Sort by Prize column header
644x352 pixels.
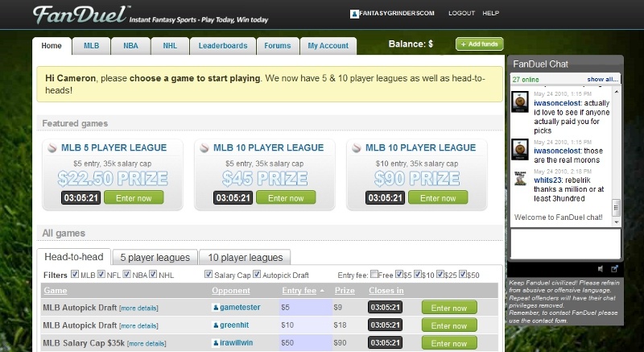pyautogui.click(x=345, y=291)
